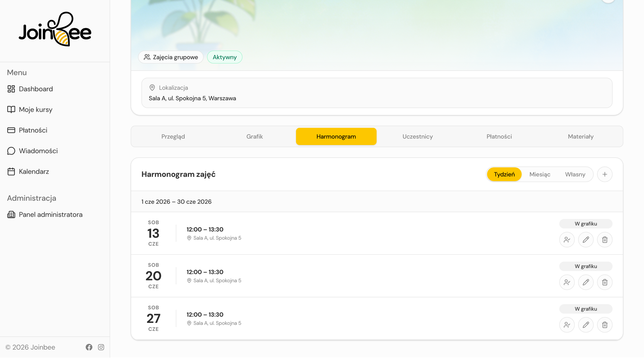Open Joinbee Instagram page icon

[101, 347]
